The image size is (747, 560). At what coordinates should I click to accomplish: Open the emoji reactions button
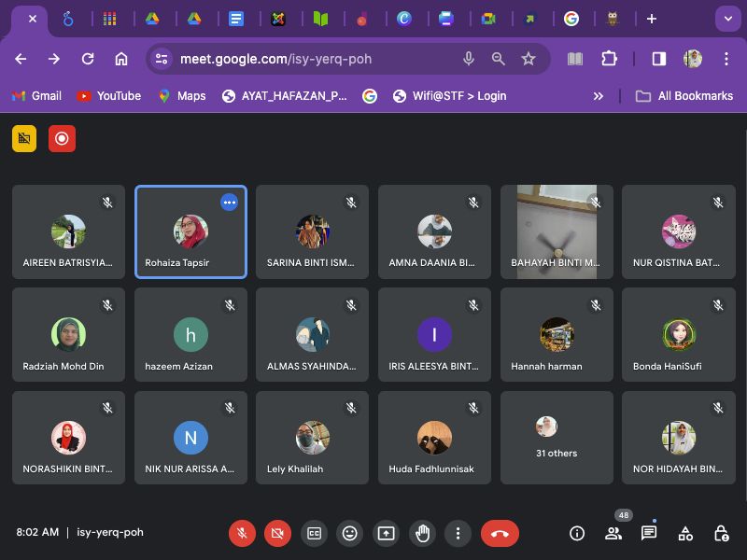(350, 533)
